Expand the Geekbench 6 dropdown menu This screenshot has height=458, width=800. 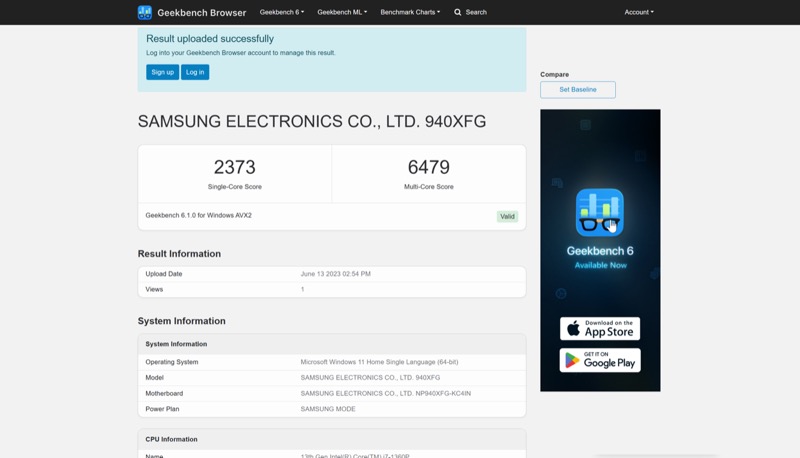(281, 12)
